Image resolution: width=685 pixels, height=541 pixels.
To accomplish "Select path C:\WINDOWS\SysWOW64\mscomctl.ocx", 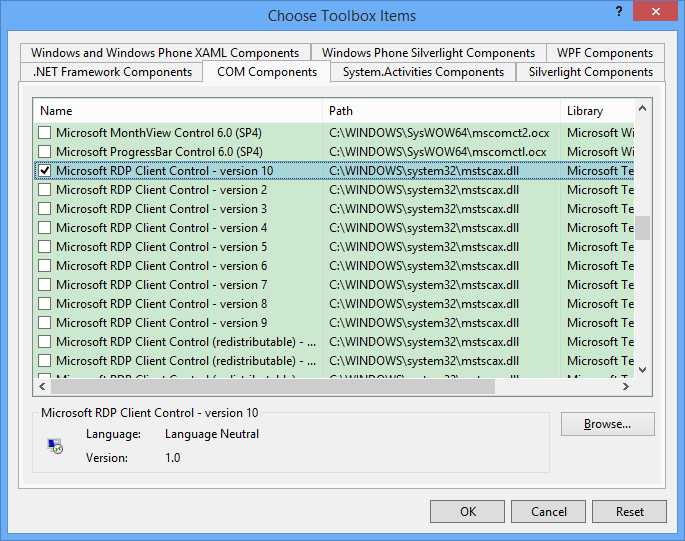I will tap(438, 152).
